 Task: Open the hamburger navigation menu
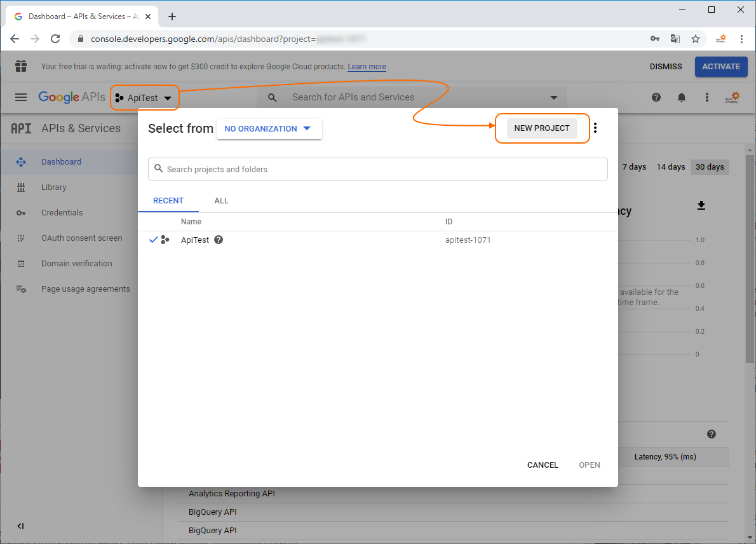pyautogui.click(x=21, y=97)
